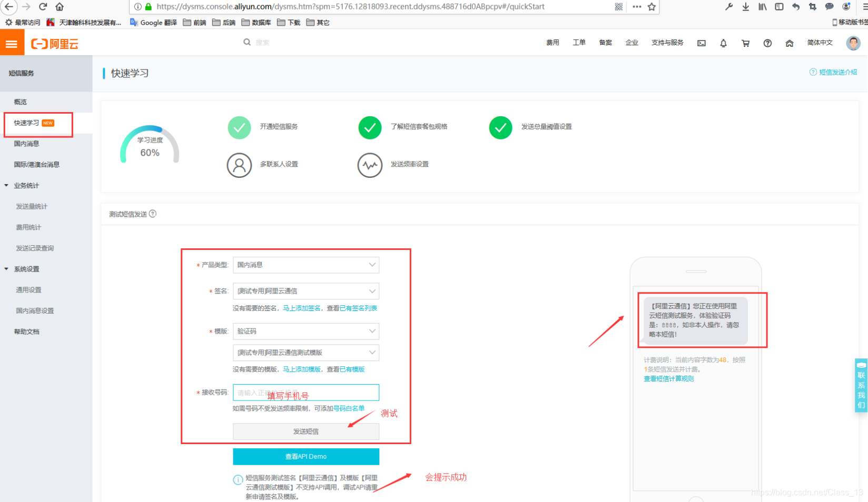Click the 接收号码 phone number input
The height and width of the screenshot is (502, 868).
(306, 393)
